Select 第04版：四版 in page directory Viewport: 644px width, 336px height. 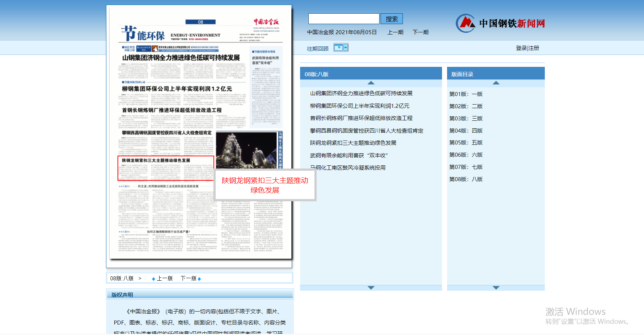coord(466,131)
